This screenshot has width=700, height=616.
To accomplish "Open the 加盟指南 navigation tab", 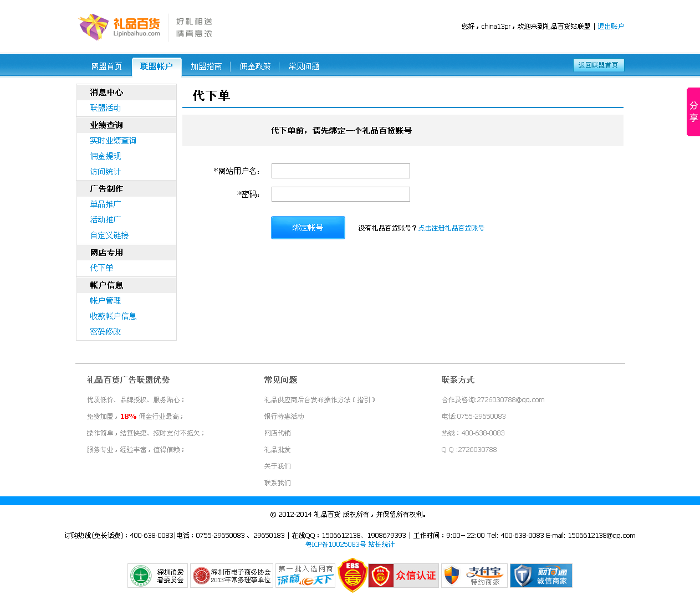I will (206, 66).
